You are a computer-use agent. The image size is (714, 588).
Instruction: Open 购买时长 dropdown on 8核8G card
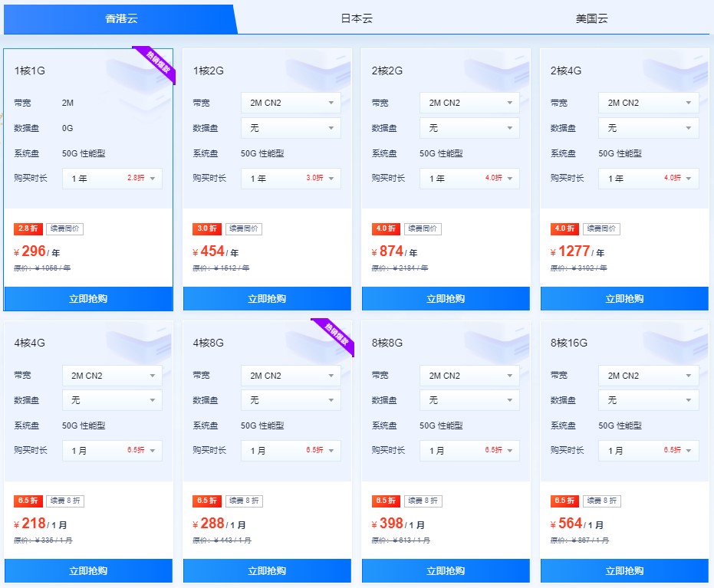pos(469,451)
